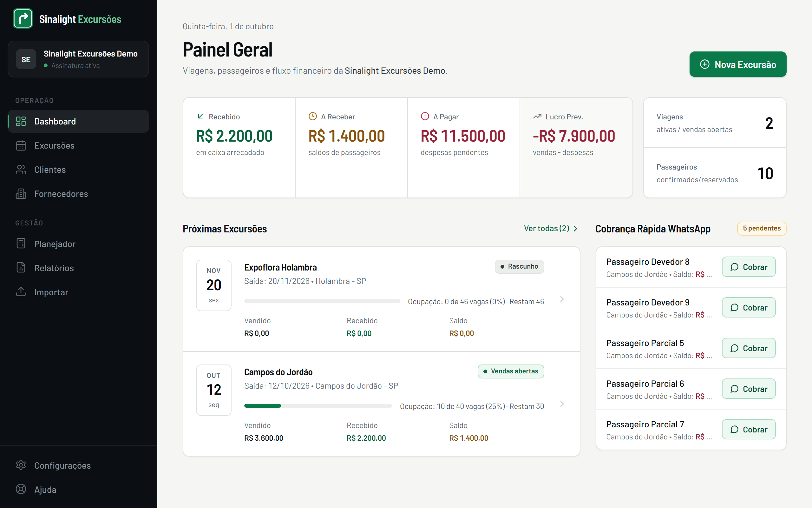Image resolution: width=812 pixels, height=508 pixels.
Task: Click the Rascunho status badge
Action: pos(520,266)
